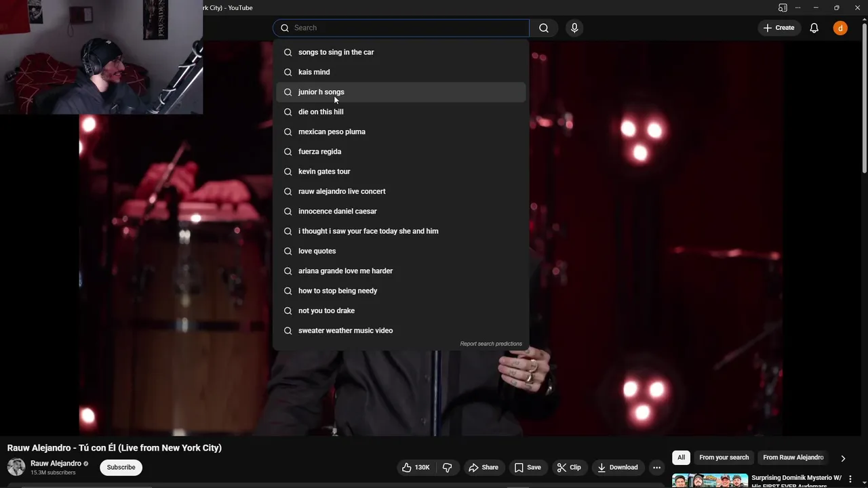Click the Create button
The height and width of the screenshot is (488, 868).
point(778,28)
